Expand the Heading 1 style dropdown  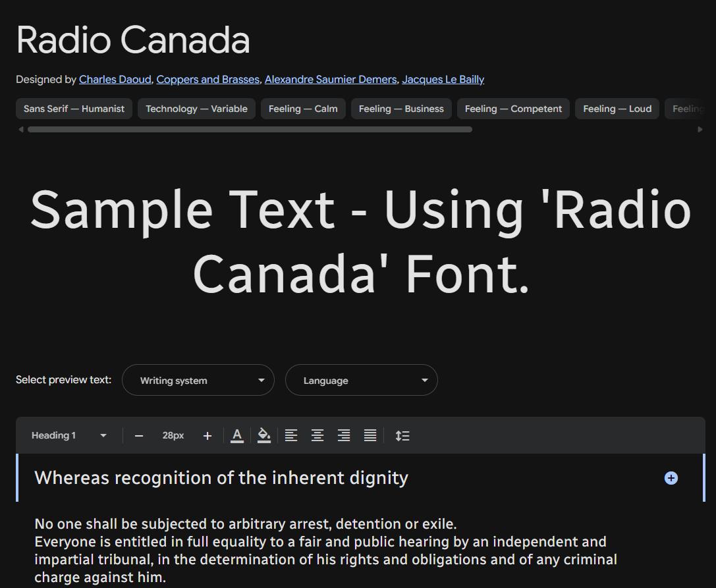click(69, 435)
